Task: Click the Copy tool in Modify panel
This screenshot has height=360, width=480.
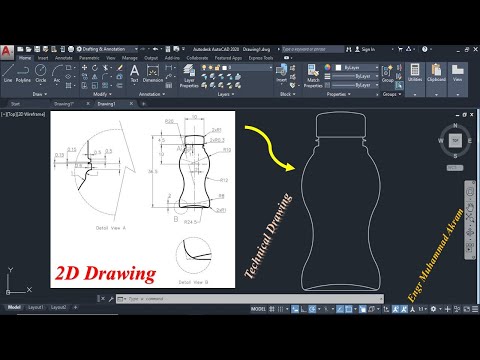Action: 84,77
